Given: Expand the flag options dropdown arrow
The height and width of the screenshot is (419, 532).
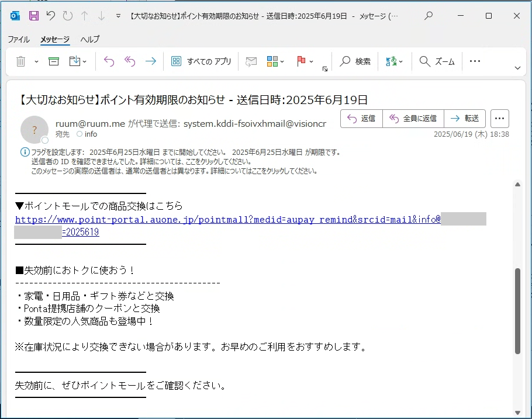Looking at the screenshot, I should (x=311, y=62).
